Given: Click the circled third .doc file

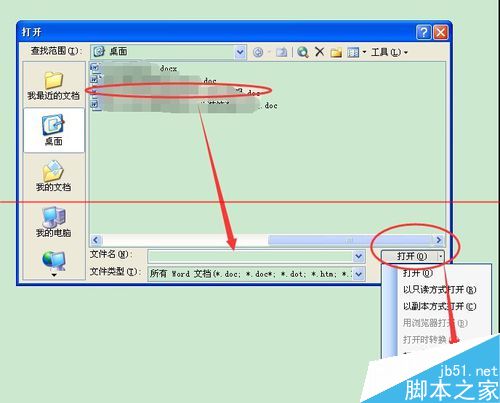Looking at the screenshot, I should [x=176, y=91].
